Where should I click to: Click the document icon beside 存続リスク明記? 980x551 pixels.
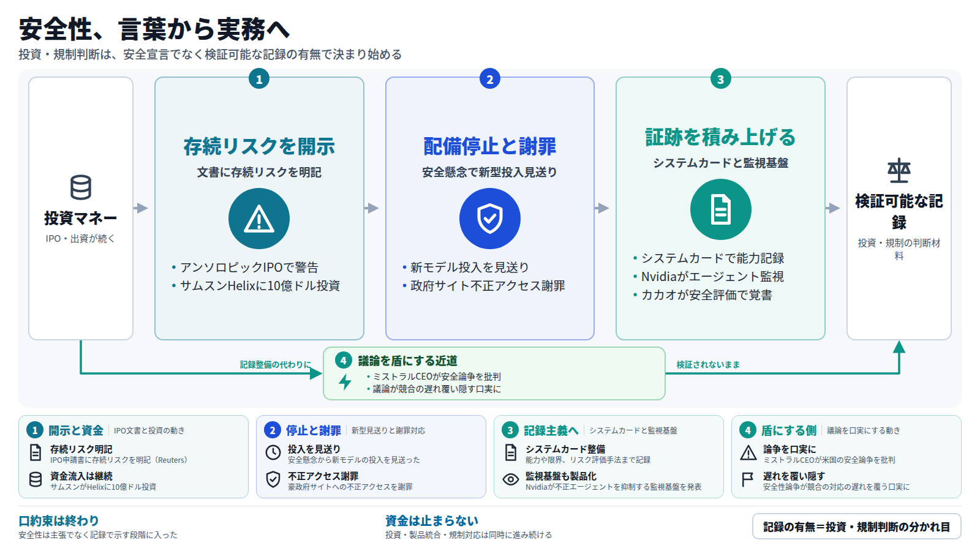(x=36, y=452)
